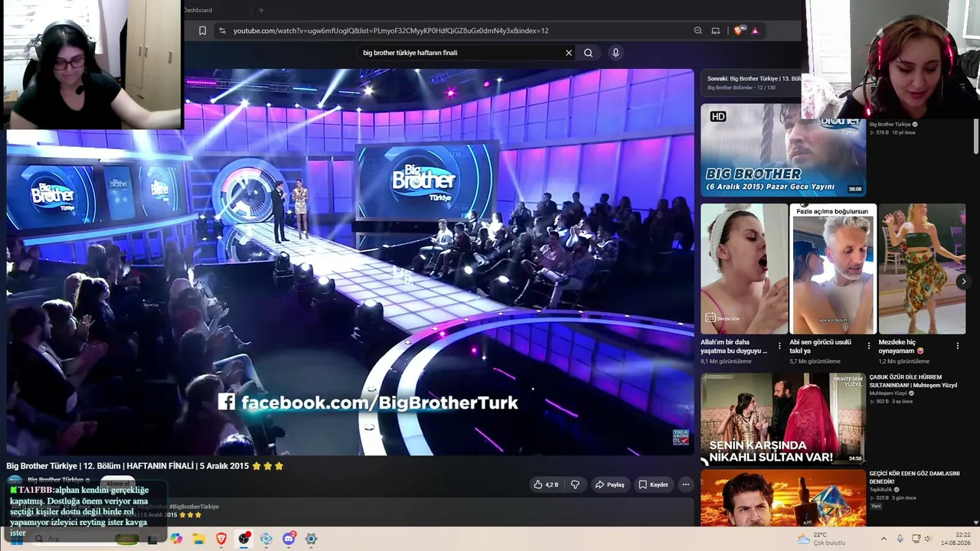Open options for 'Mezdeke hiç oynayamam' short
Image resolution: width=980 pixels, height=551 pixels.
click(x=957, y=346)
